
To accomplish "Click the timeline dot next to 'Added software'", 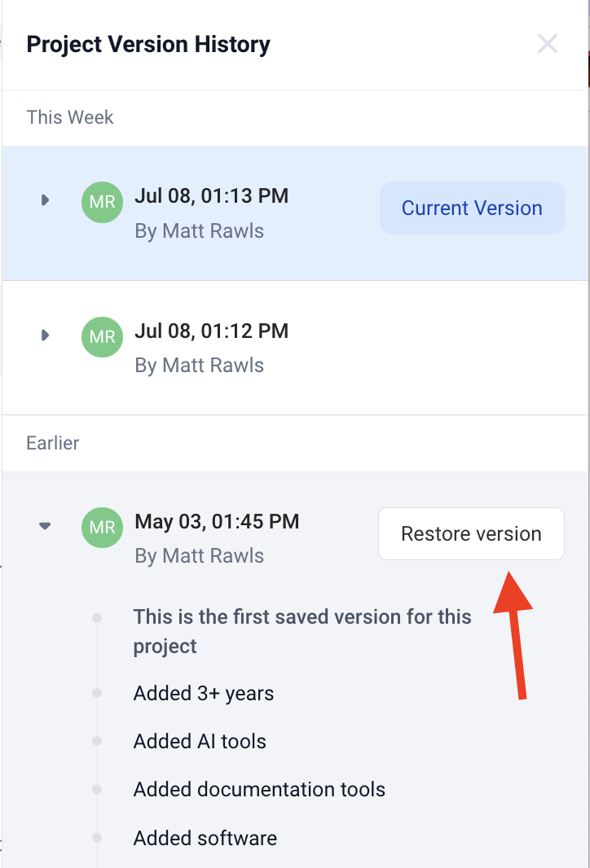I will (x=97, y=837).
